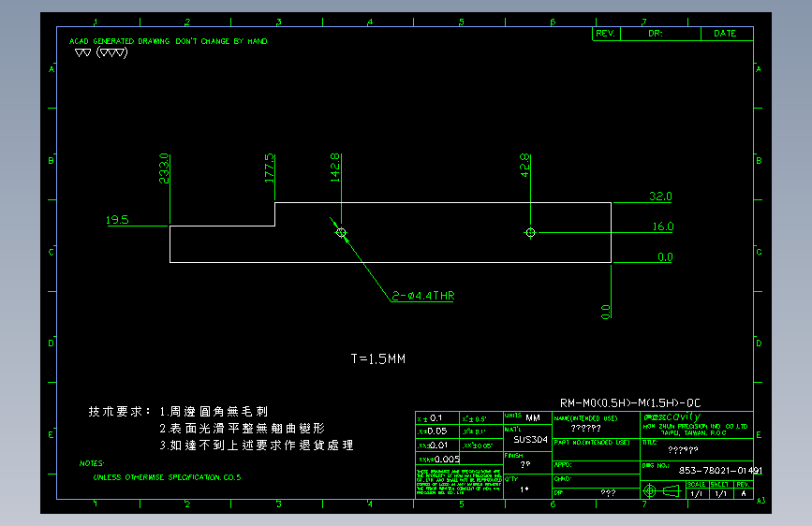This screenshot has width=812, height=526.
Task: Click the 16.0 dimension label
Action: 663,226
